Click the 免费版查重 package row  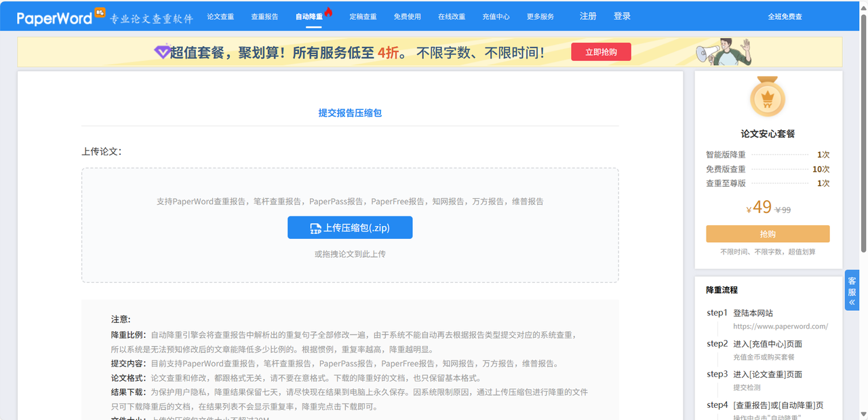pyautogui.click(x=768, y=169)
